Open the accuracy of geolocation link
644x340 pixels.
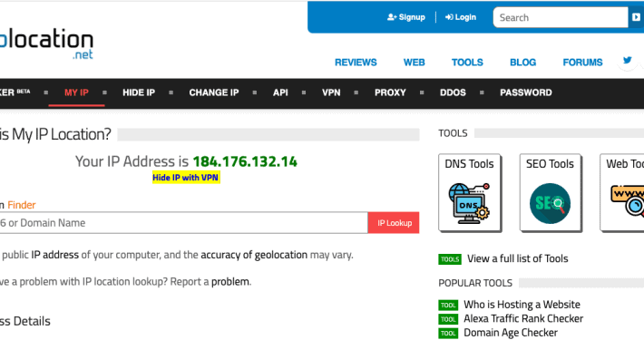[254, 255]
